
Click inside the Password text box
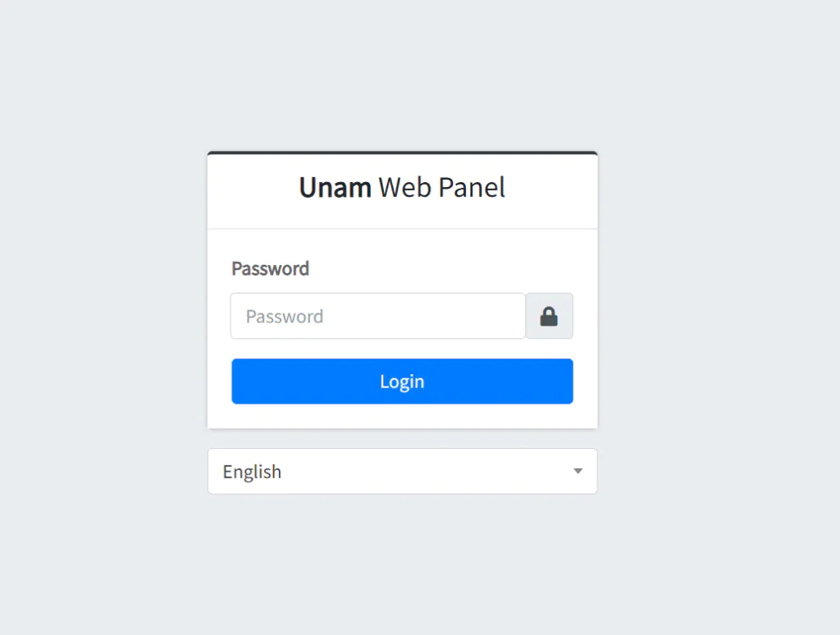pos(377,316)
